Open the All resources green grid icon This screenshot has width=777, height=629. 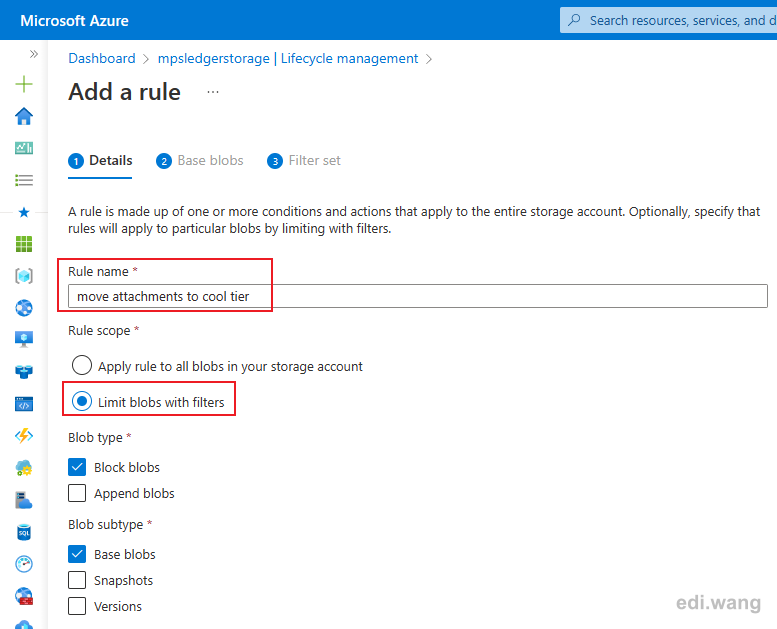coord(24,244)
